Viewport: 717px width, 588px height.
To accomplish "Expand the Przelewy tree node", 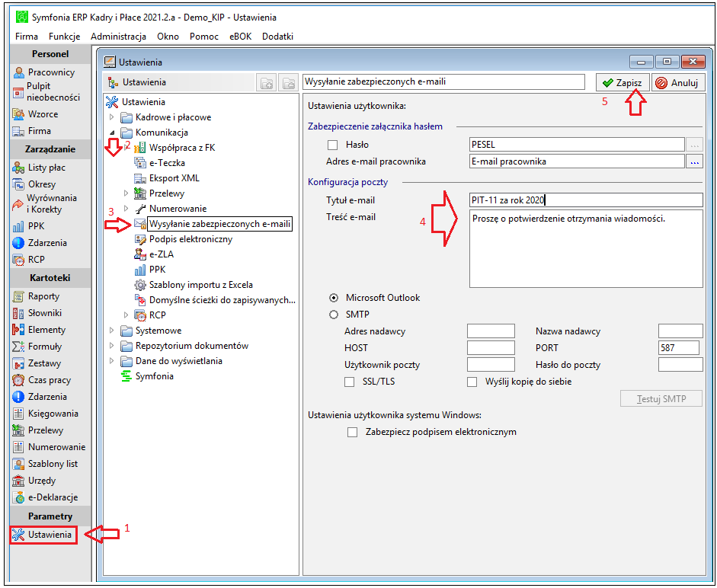I will pyautogui.click(x=126, y=193).
